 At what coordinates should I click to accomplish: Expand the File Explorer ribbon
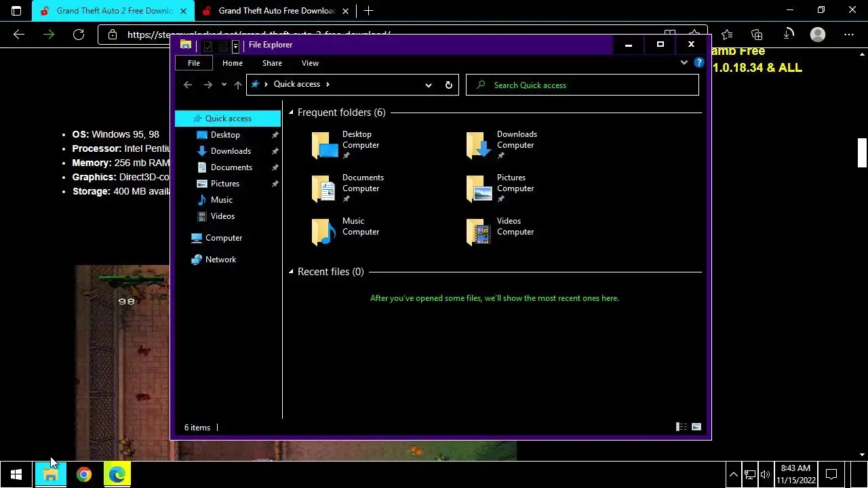click(x=684, y=62)
